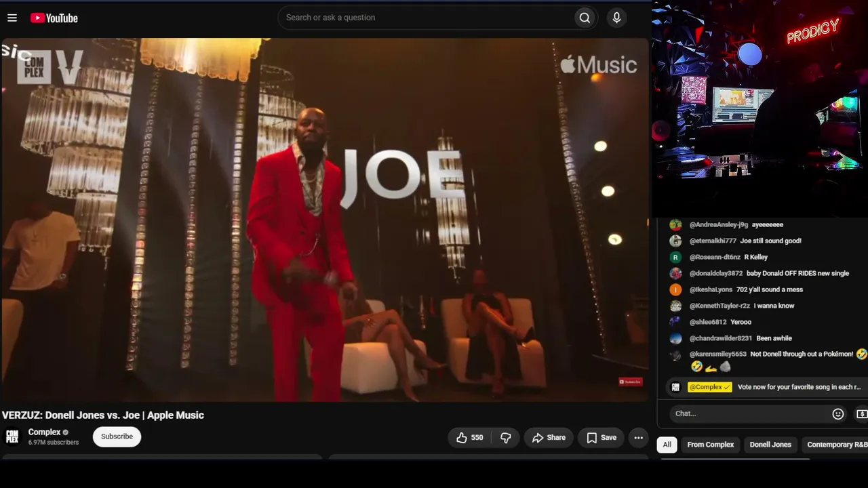Viewport: 868px width, 488px height.
Task: Click @karensmiley5653's chat avatar
Action: pyautogui.click(x=675, y=355)
